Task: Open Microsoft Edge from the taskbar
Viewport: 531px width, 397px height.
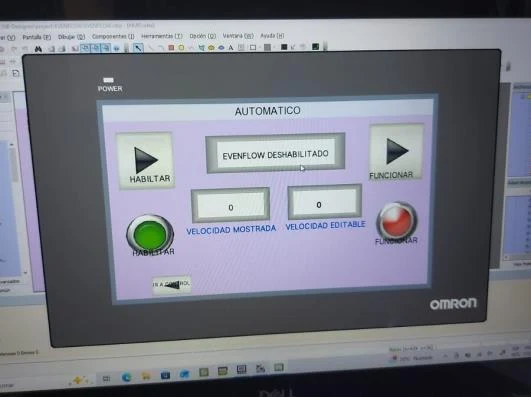Action: point(126,377)
